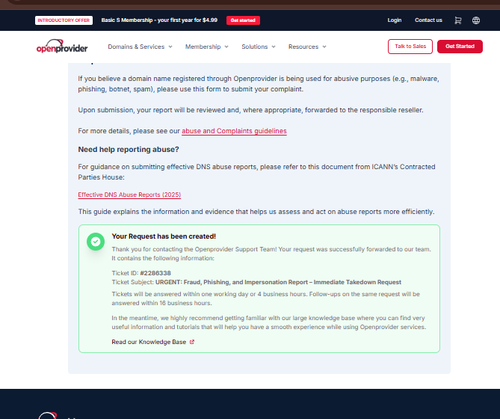Click the green success checkmark icon
This screenshot has height=419, width=500.
click(96, 242)
